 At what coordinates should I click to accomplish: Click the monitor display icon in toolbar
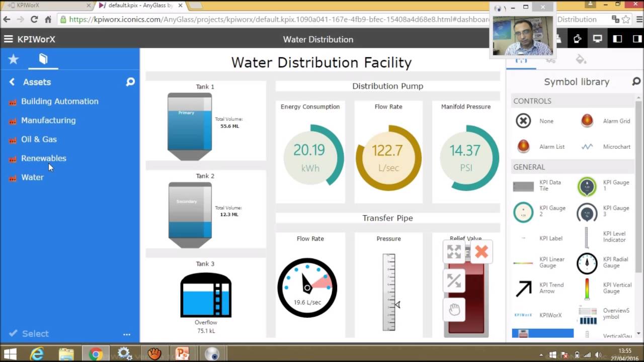click(x=597, y=39)
